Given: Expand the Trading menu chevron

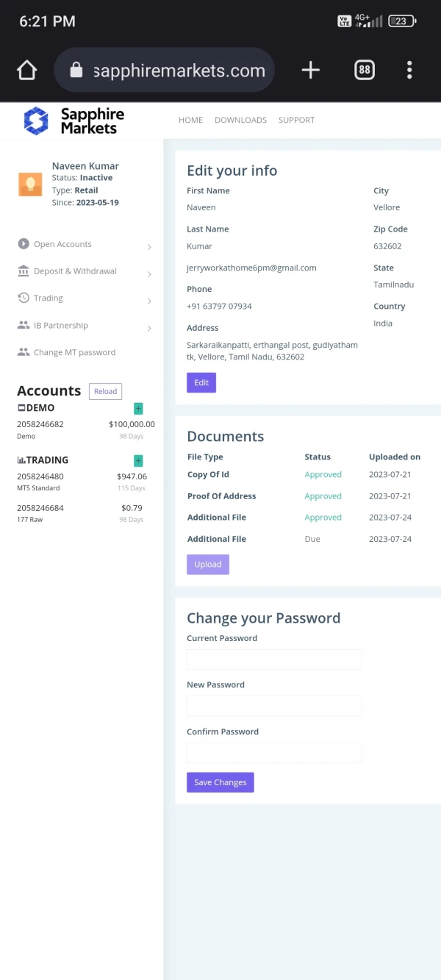Looking at the screenshot, I should pyautogui.click(x=149, y=301).
